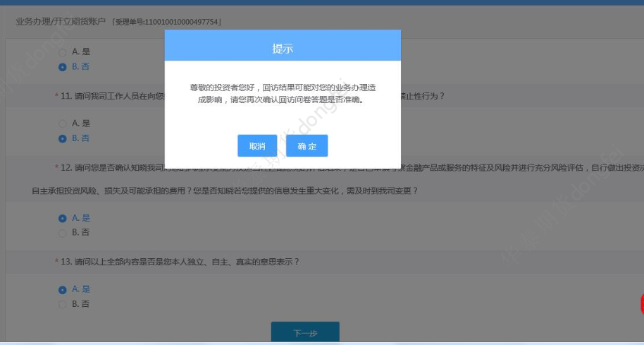Viewport: 644px width, 345px height.
Task: Click the red floating icon at right edge
Action: [x=641, y=305]
